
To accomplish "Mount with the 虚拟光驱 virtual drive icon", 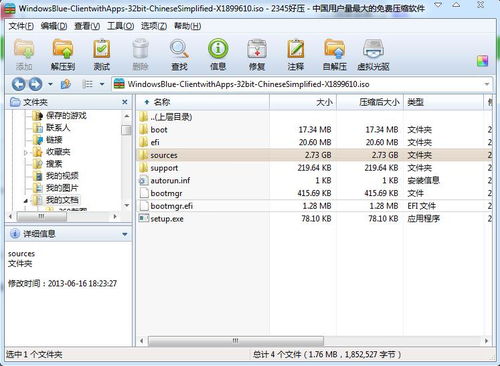I will 373,55.
